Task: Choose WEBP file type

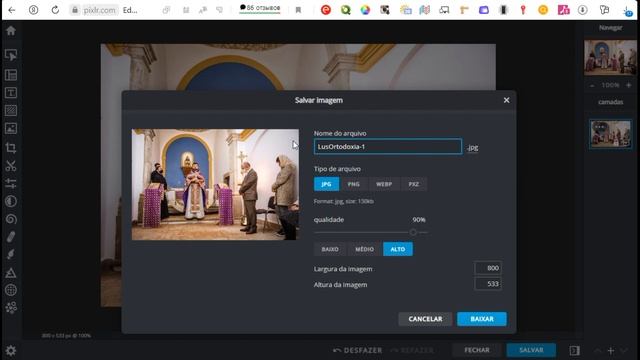Action: (384, 184)
